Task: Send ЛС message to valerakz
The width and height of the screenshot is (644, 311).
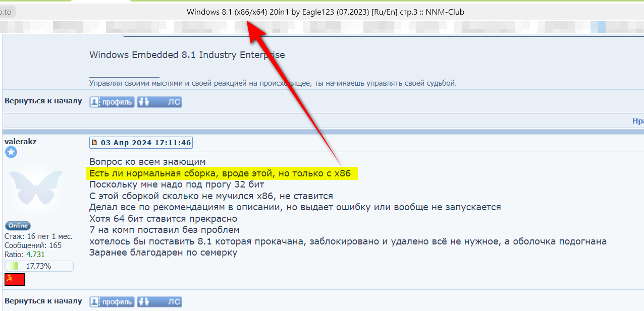Action: 159,302
